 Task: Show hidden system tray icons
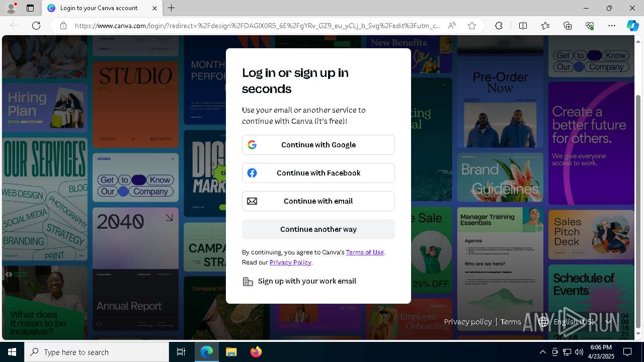tap(542, 352)
